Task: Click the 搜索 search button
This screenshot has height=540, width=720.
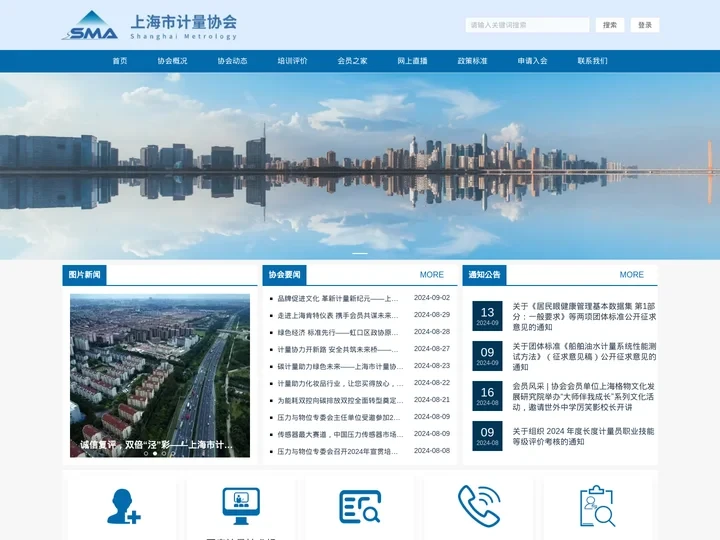Action: [610, 25]
